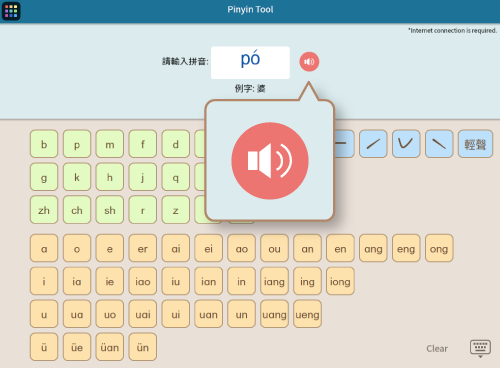Image resolution: width=500 pixels, height=368 pixels.
Task: Choose initial d
Action: 176,144
